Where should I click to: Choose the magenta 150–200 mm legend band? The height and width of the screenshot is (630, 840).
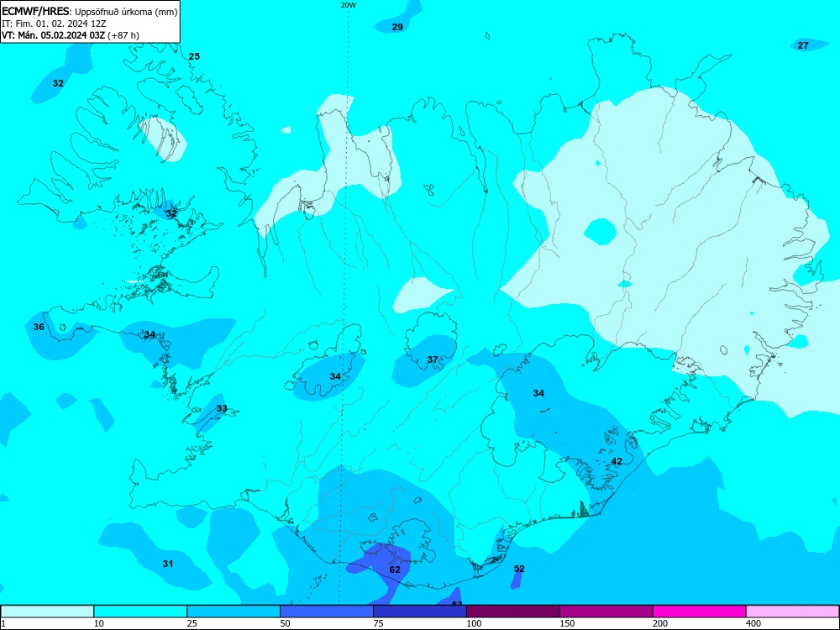606,612
